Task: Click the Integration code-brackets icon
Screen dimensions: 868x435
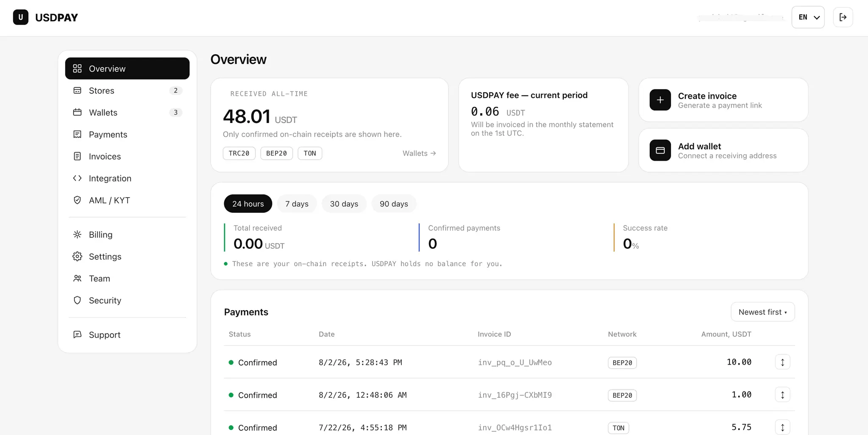Action: click(x=77, y=178)
